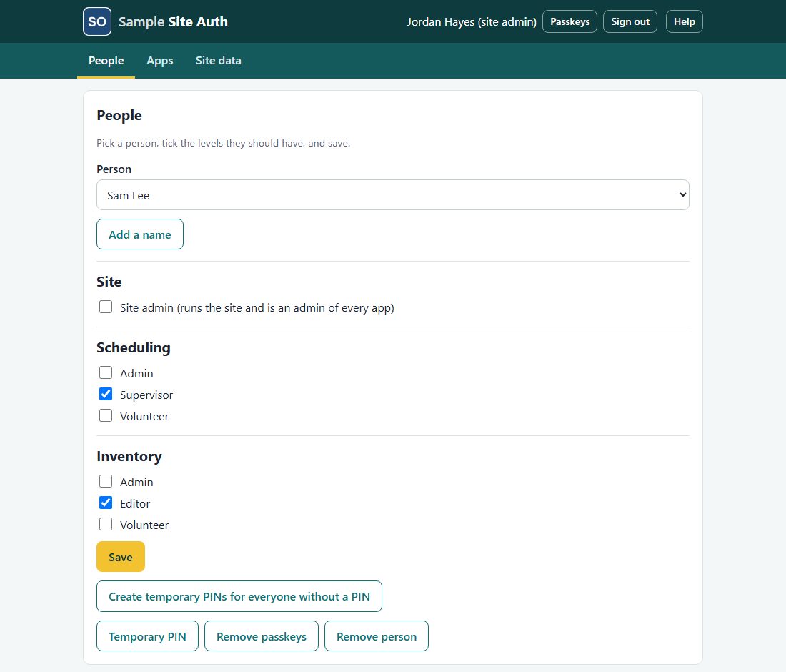Enable Inventory Admin level
786x672 pixels.
click(106, 481)
